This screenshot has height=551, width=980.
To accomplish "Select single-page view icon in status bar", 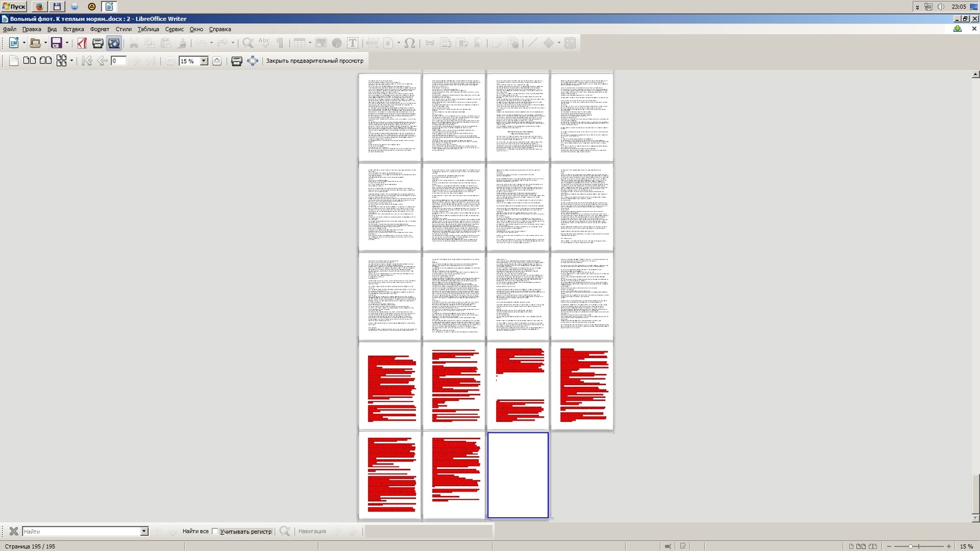I will pos(851,546).
